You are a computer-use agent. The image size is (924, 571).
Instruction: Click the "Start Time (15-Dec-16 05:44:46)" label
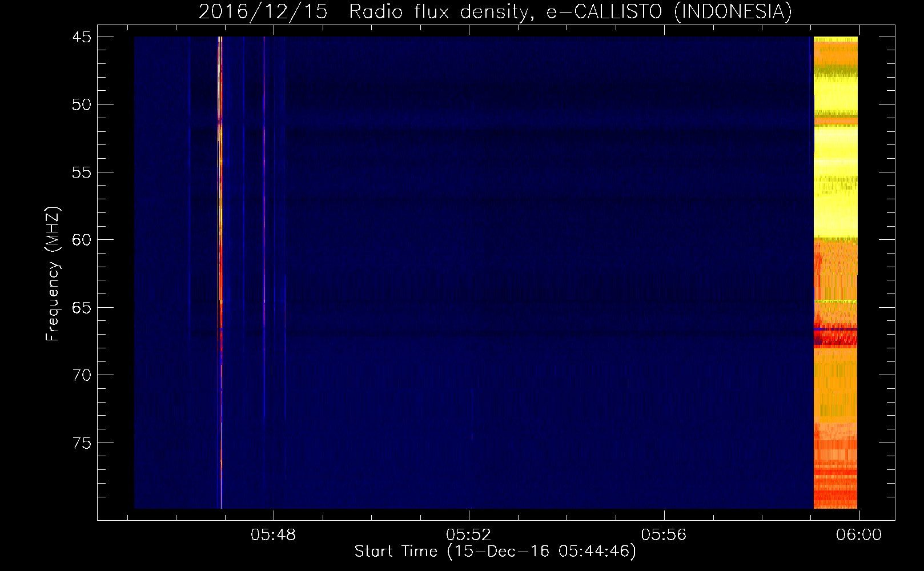pyautogui.click(x=495, y=552)
